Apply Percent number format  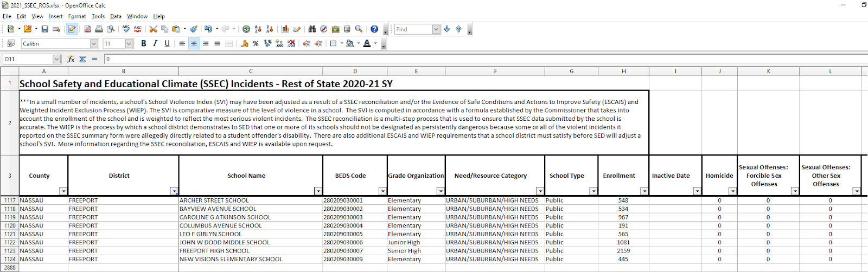[x=256, y=43]
